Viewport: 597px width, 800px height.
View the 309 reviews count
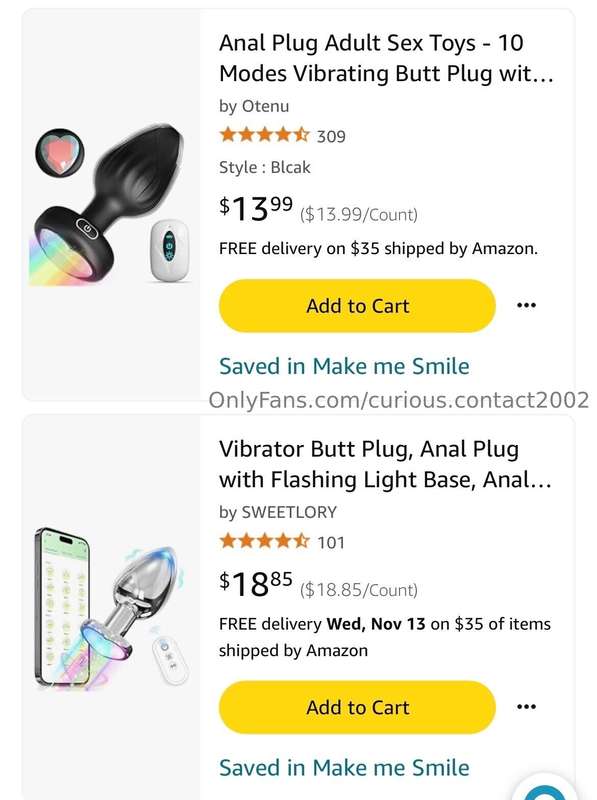pyautogui.click(x=331, y=136)
